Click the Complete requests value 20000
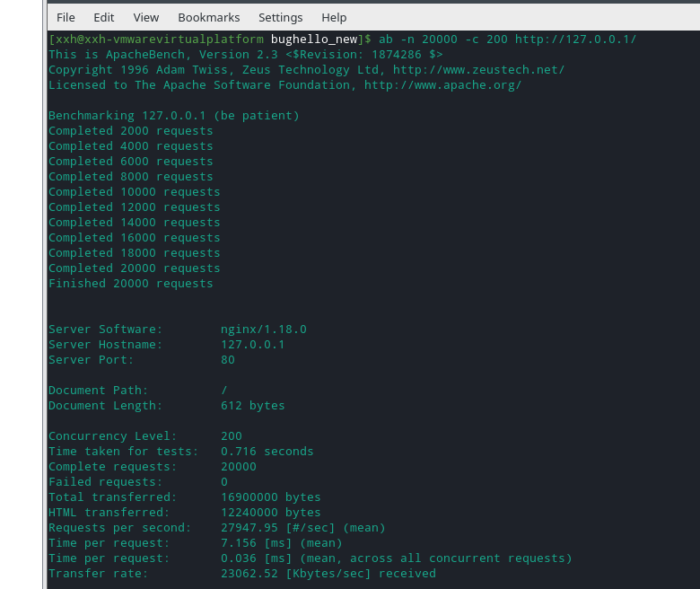Viewport: 700px width, 589px height. (x=239, y=467)
